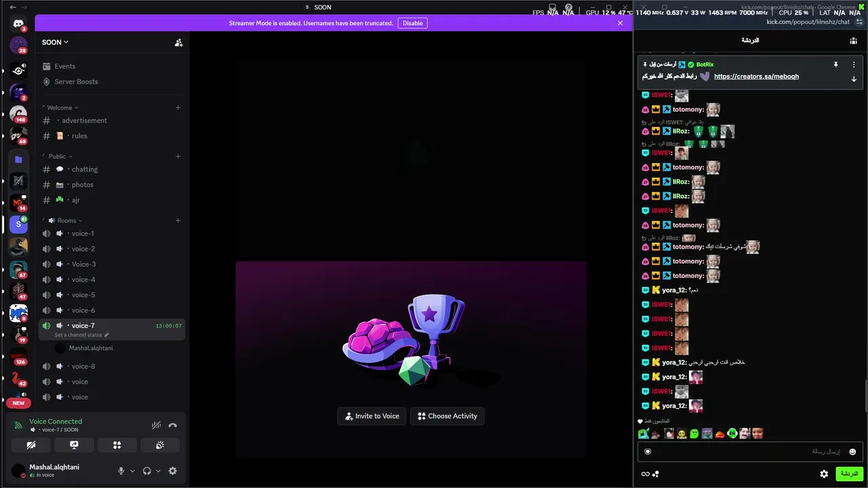Collapse pinned message with down arrow

(854, 79)
